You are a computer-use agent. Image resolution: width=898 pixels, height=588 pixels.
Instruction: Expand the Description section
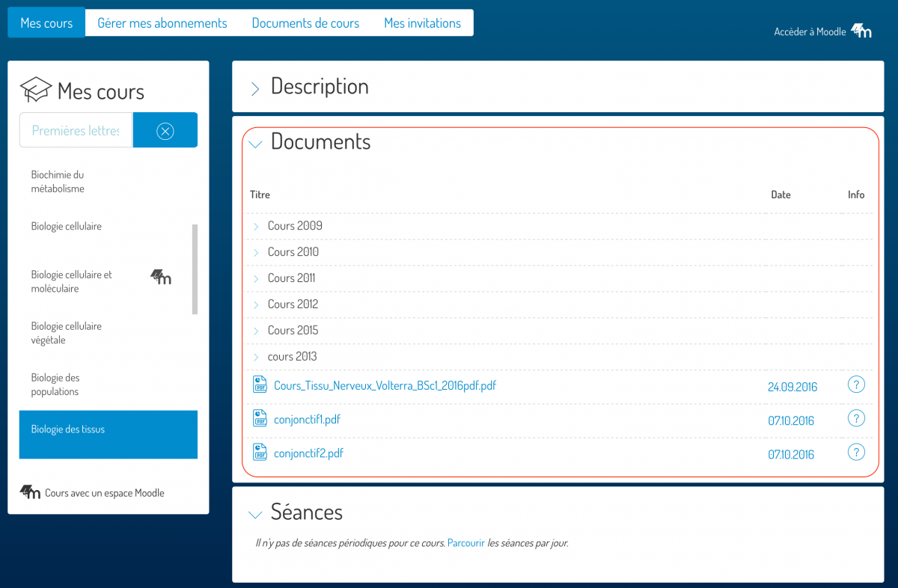pyautogui.click(x=255, y=88)
